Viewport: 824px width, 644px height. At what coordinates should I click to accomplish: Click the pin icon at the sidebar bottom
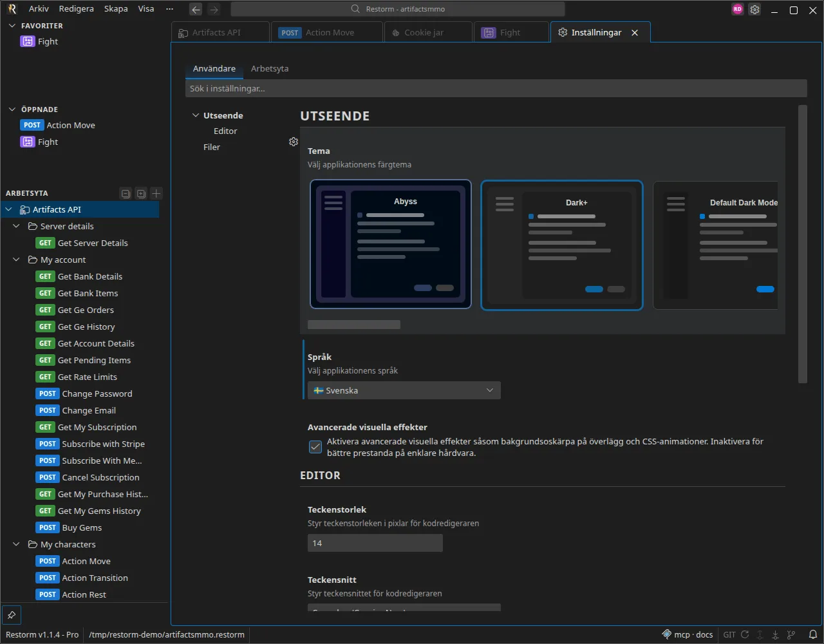pyautogui.click(x=12, y=614)
